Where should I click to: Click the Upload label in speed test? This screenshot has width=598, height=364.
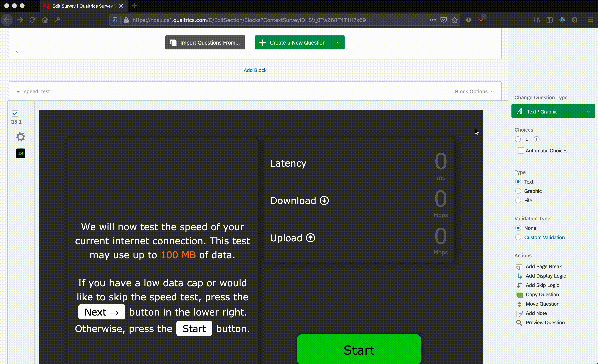[286, 238]
